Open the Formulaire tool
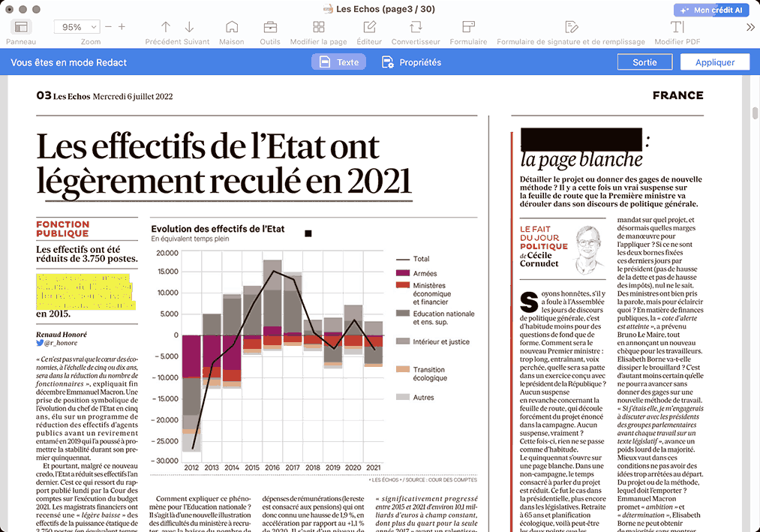The width and height of the screenshot is (760, 532). click(468, 27)
